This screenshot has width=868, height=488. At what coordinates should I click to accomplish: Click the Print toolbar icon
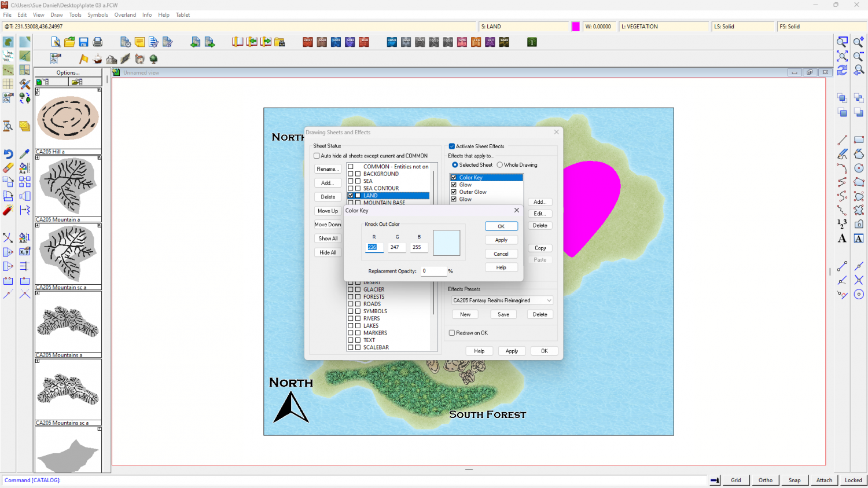[x=97, y=42]
